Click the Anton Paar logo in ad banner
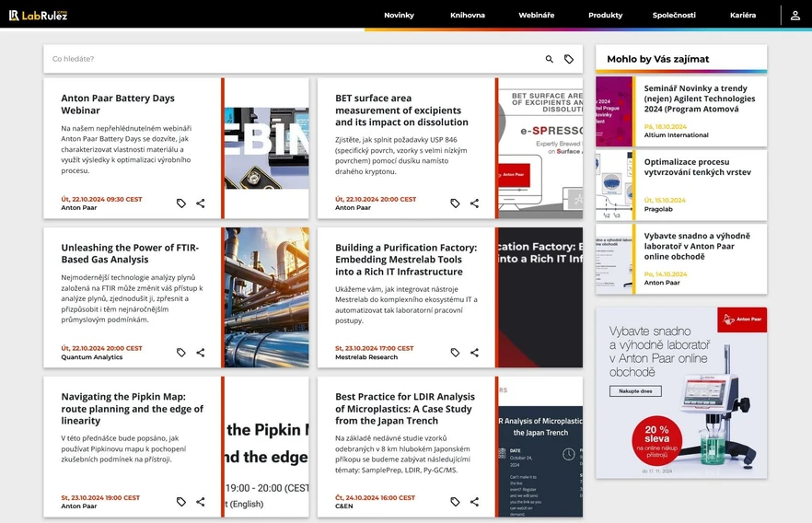 tap(742, 320)
